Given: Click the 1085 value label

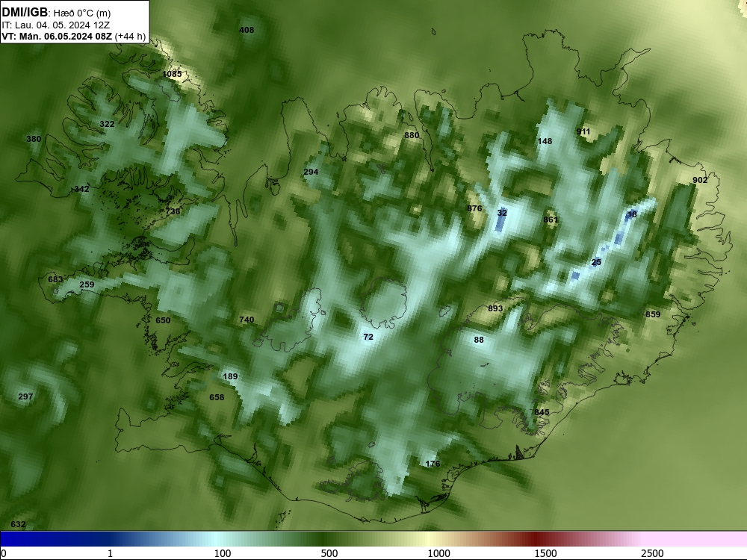Looking at the screenshot, I should tap(172, 74).
